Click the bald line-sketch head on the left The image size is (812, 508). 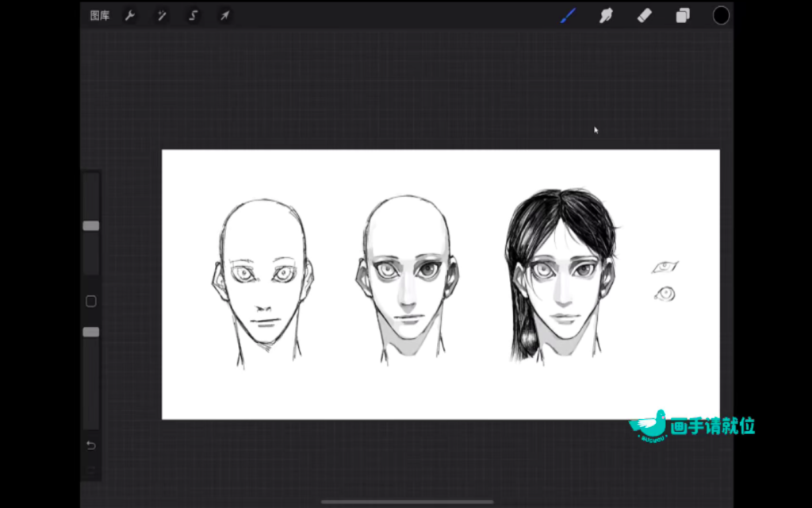262,278
